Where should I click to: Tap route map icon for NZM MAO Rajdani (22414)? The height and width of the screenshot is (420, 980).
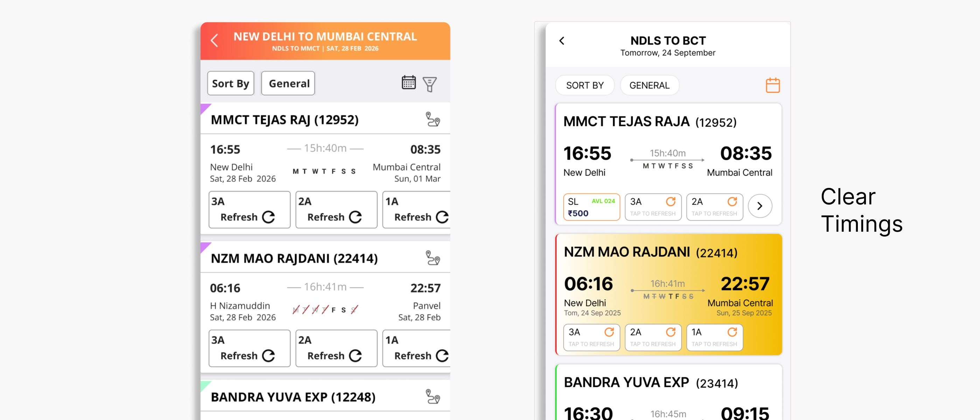click(x=433, y=258)
